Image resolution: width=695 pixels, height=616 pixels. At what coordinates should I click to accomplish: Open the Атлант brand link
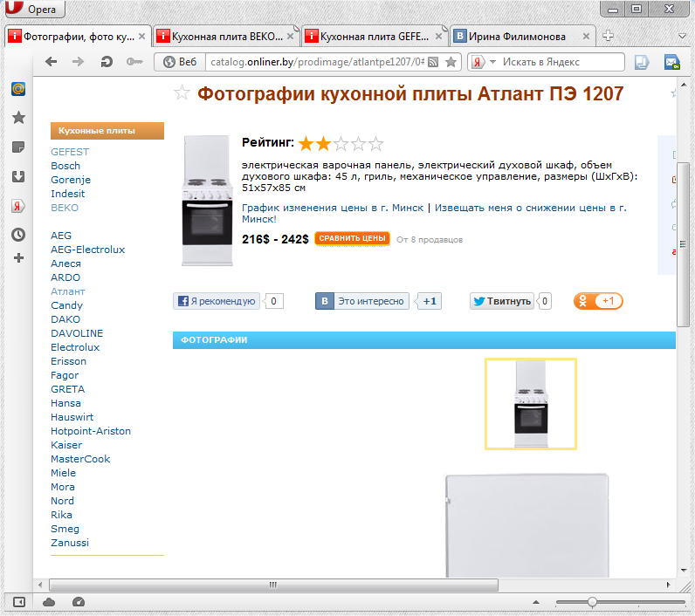coord(67,291)
